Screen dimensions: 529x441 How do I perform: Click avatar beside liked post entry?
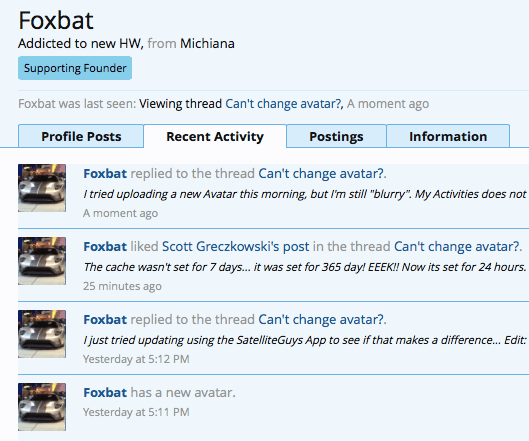point(42,261)
